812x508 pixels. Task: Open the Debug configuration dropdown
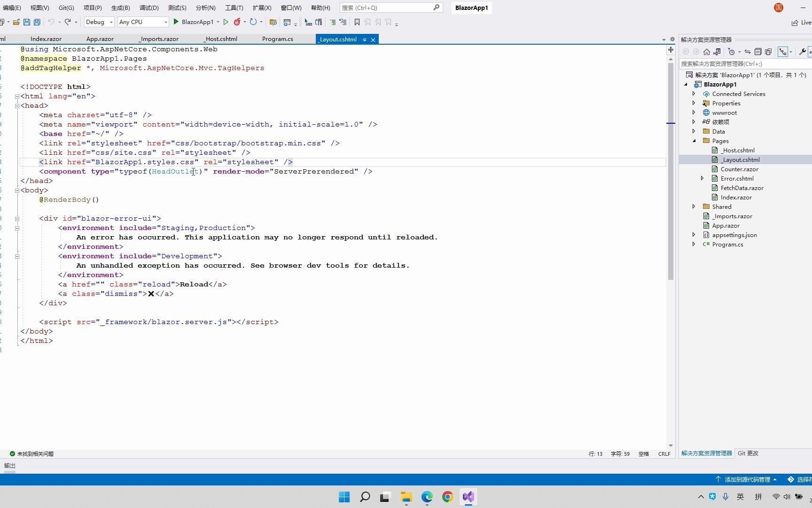click(111, 22)
